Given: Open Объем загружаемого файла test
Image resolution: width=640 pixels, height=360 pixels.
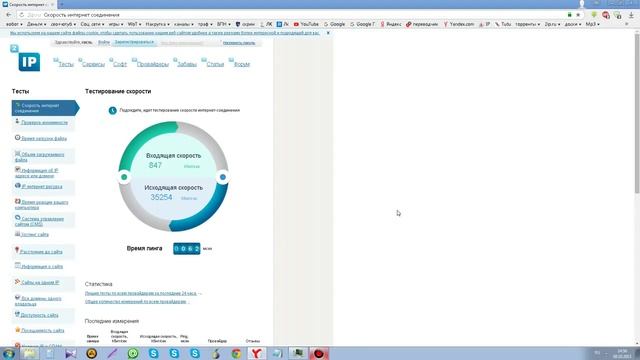Looking at the screenshot, I should [40, 157].
